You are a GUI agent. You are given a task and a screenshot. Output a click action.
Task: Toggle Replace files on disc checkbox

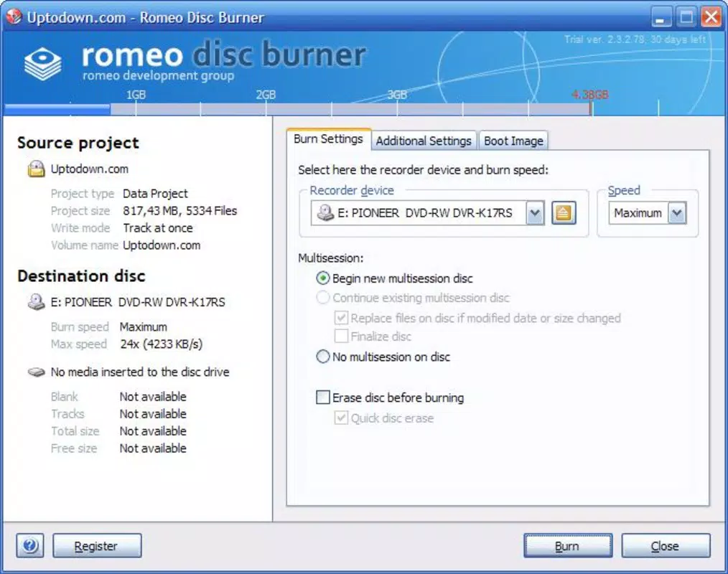(341, 318)
